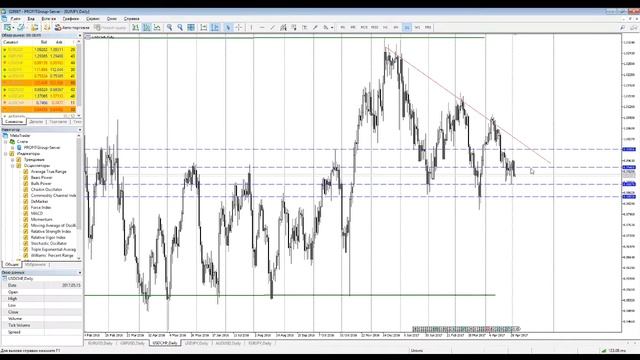Select the Cursor arrow tool
This screenshot has height=360, width=640.
click(228, 27)
